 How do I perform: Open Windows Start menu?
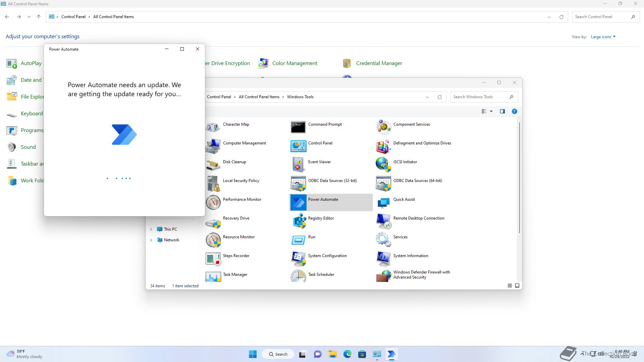point(253,354)
